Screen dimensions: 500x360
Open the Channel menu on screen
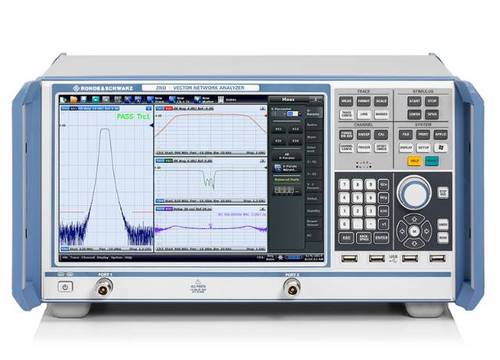[x=88, y=257]
